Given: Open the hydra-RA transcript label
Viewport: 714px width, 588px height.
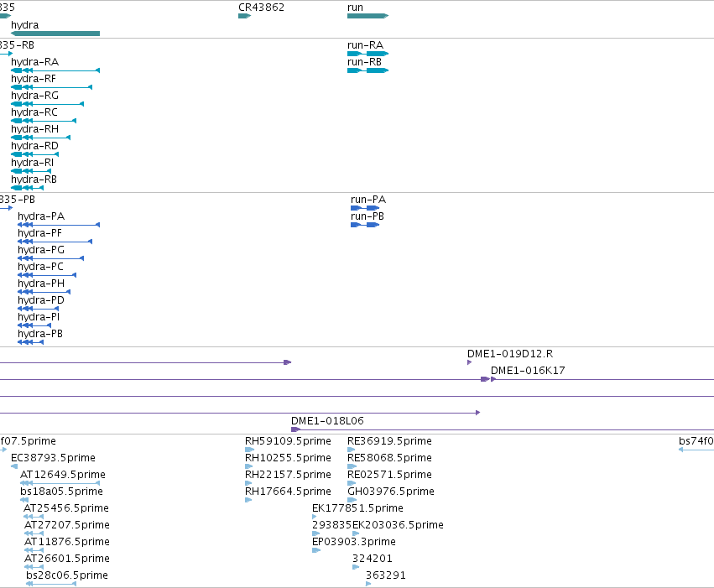Looking at the screenshot, I should click(34, 62).
